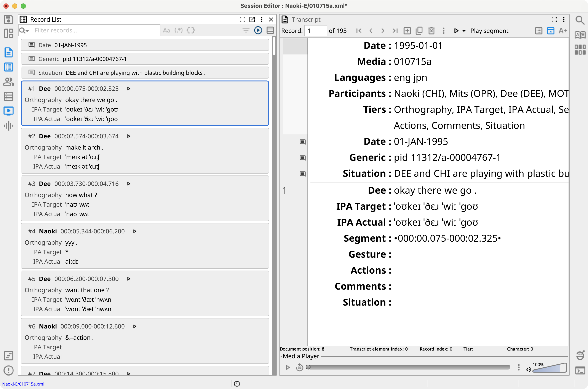This screenshot has width=588, height=389.
Task: Select the Date 01-JAN-1995 row in Record List
Action: [x=145, y=45]
